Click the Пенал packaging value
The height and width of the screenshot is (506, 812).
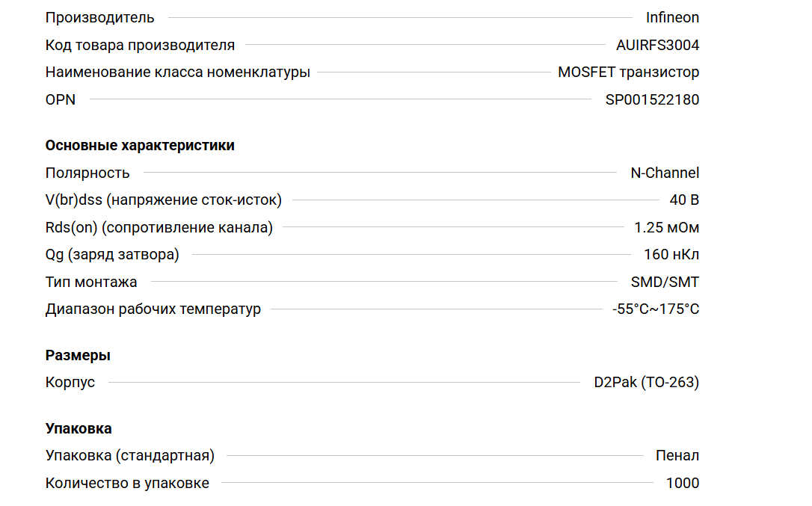(x=677, y=455)
